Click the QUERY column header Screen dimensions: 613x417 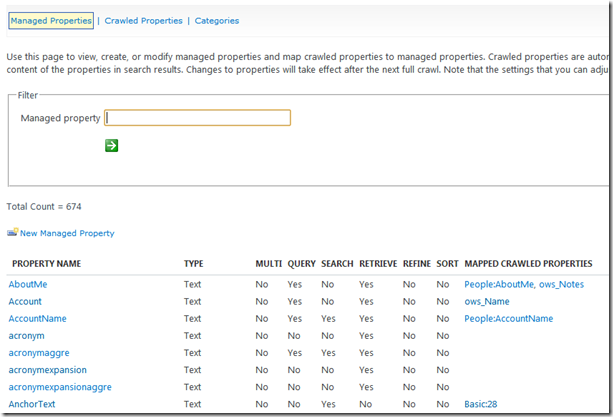click(x=301, y=264)
